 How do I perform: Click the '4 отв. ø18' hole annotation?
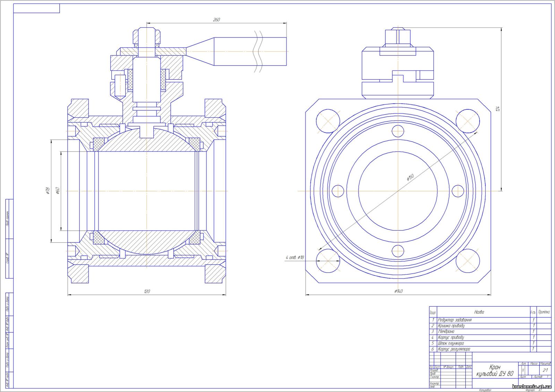(x=294, y=257)
